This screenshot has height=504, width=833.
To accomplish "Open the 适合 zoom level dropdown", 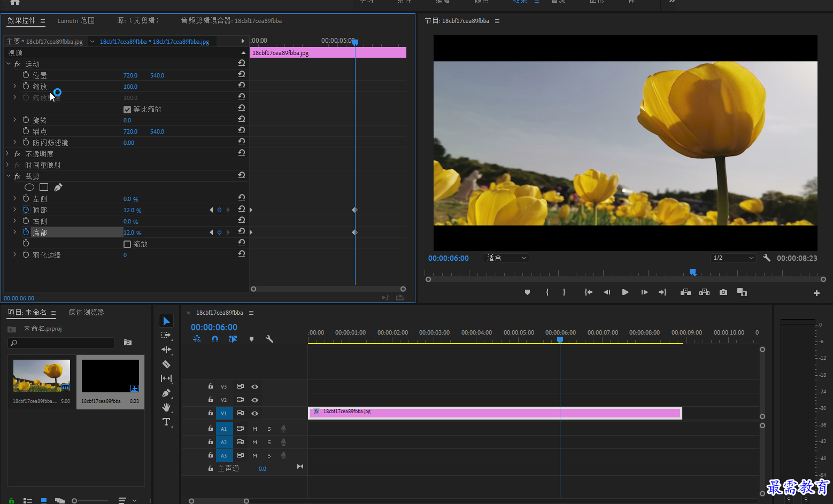I will point(506,258).
